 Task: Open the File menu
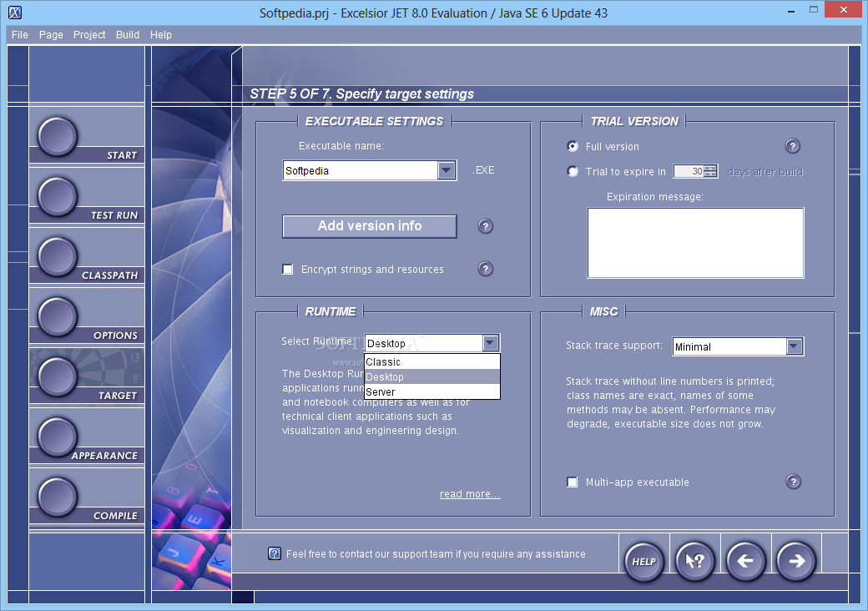coord(20,35)
